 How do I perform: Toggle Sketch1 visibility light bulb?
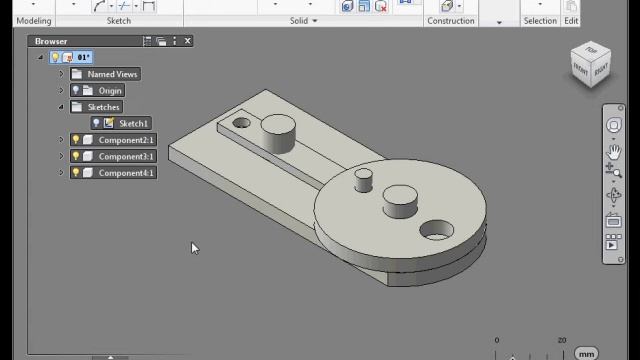point(96,123)
